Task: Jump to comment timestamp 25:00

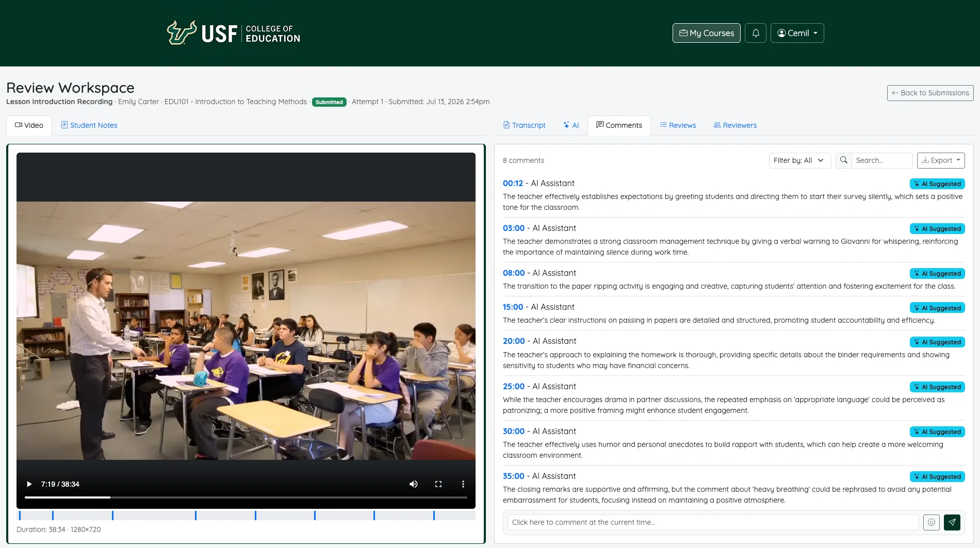Action: click(514, 387)
